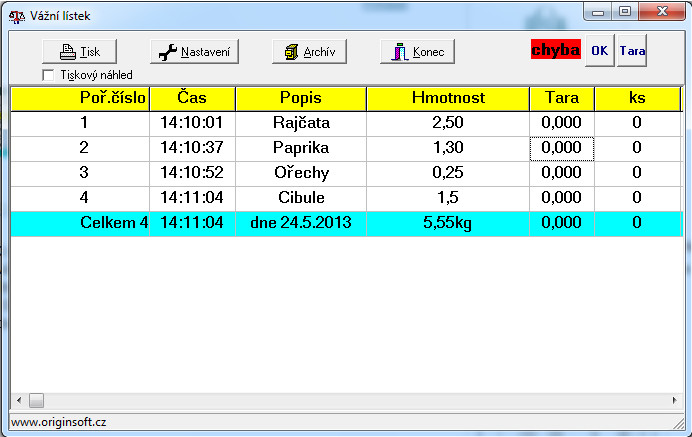Screen dimensions: 692x437
Task: Select the Tara cell in Paprika row
Action: click(x=562, y=148)
